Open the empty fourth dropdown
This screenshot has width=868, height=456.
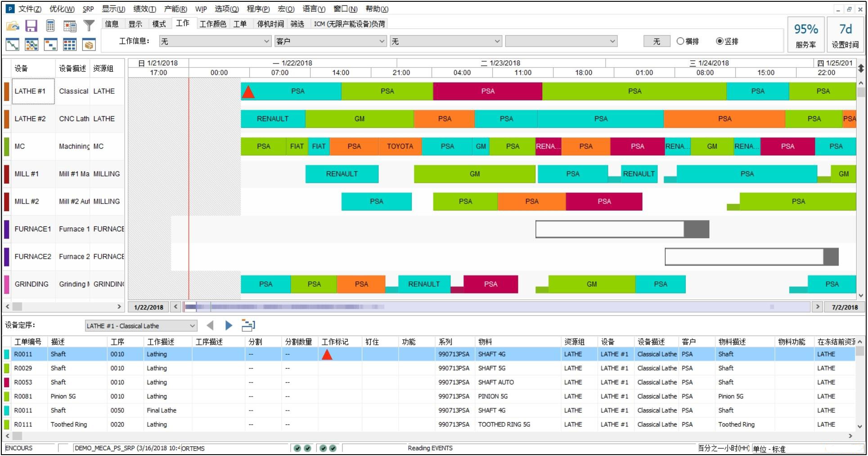[561, 41]
